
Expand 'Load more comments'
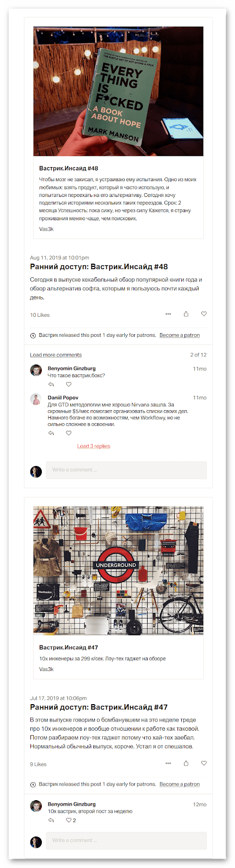(x=56, y=355)
